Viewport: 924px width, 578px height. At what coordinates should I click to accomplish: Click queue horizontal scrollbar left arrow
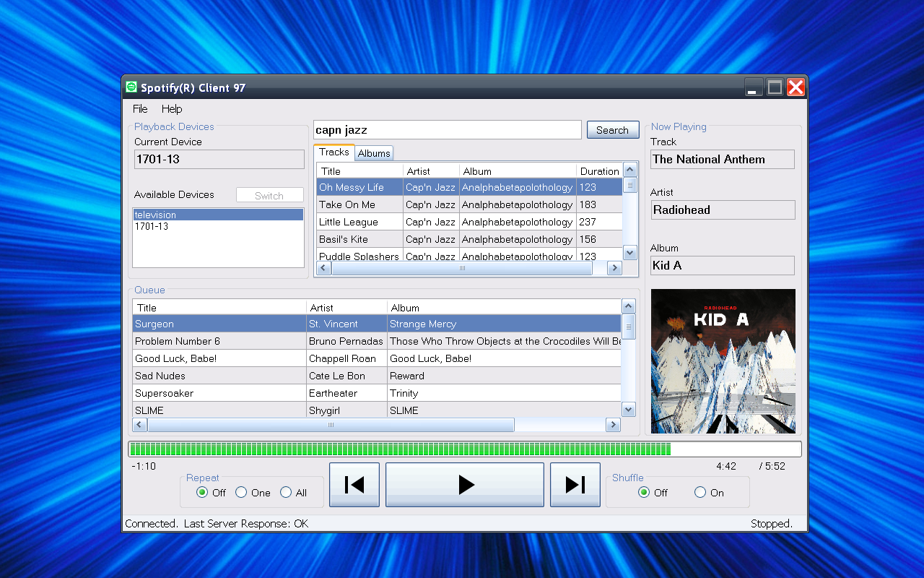[x=140, y=425]
